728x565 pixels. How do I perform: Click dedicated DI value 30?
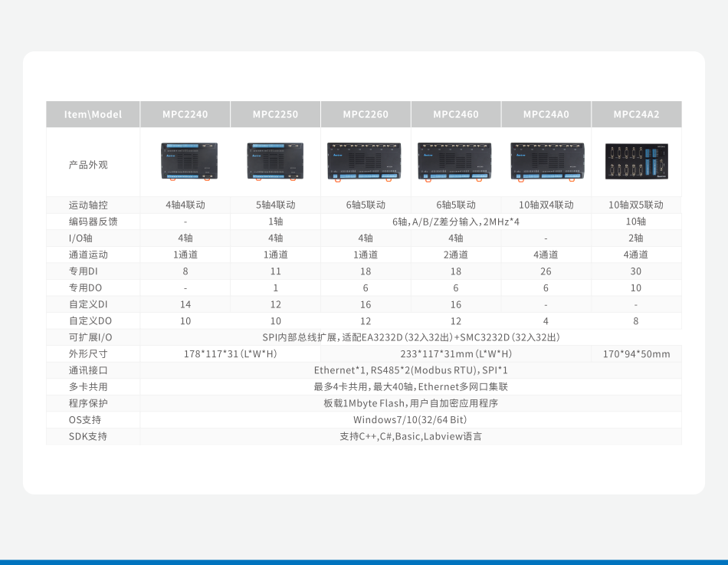(x=636, y=271)
